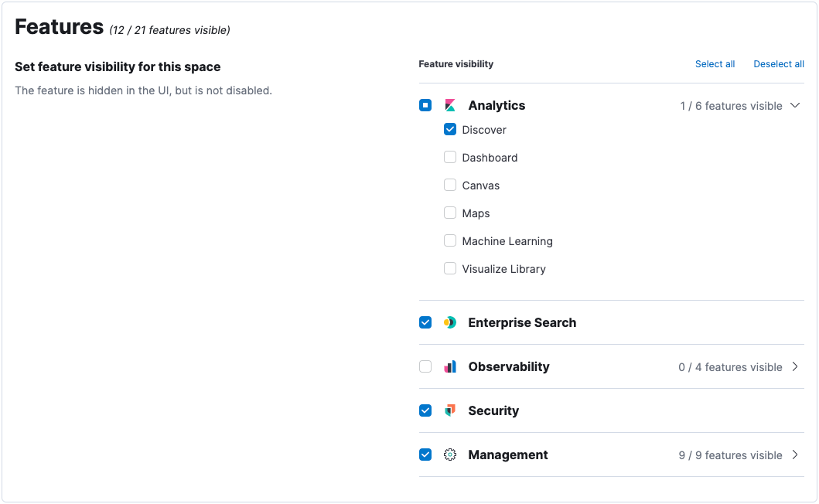Click the Enterprise Search logo icon
This screenshot has height=504, width=819.
tap(450, 323)
